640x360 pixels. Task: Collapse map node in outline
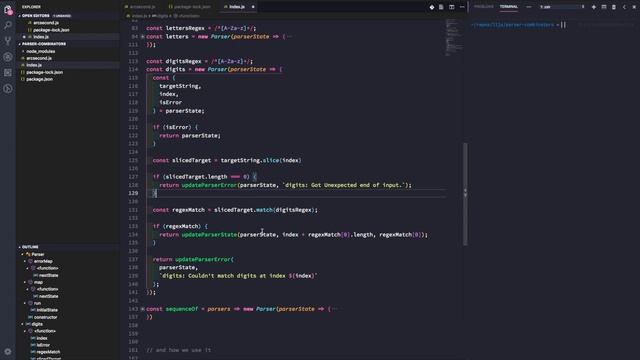coord(25,282)
